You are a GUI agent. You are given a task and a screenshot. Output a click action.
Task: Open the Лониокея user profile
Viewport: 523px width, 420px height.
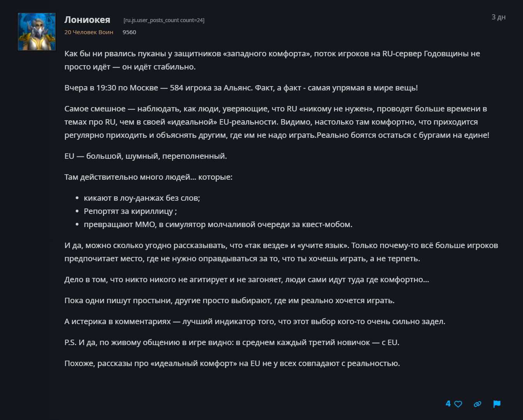(87, 20)
